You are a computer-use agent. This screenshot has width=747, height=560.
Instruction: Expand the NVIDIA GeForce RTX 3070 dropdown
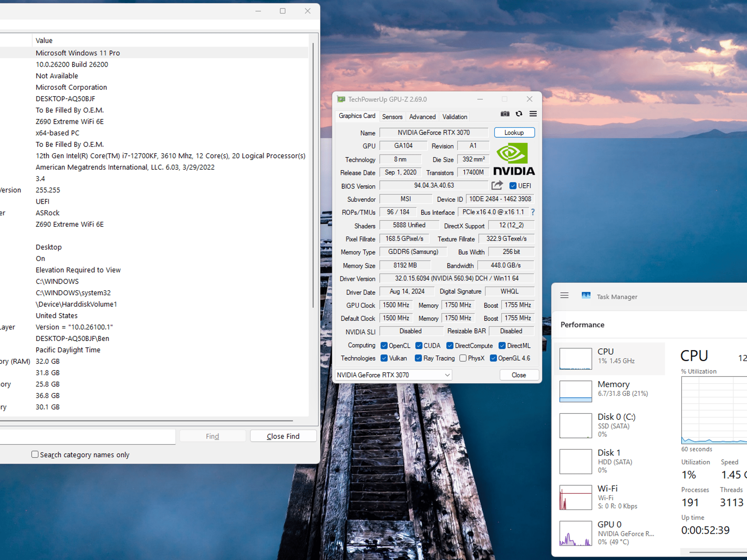pyautogui.click(x=394, y=375)
